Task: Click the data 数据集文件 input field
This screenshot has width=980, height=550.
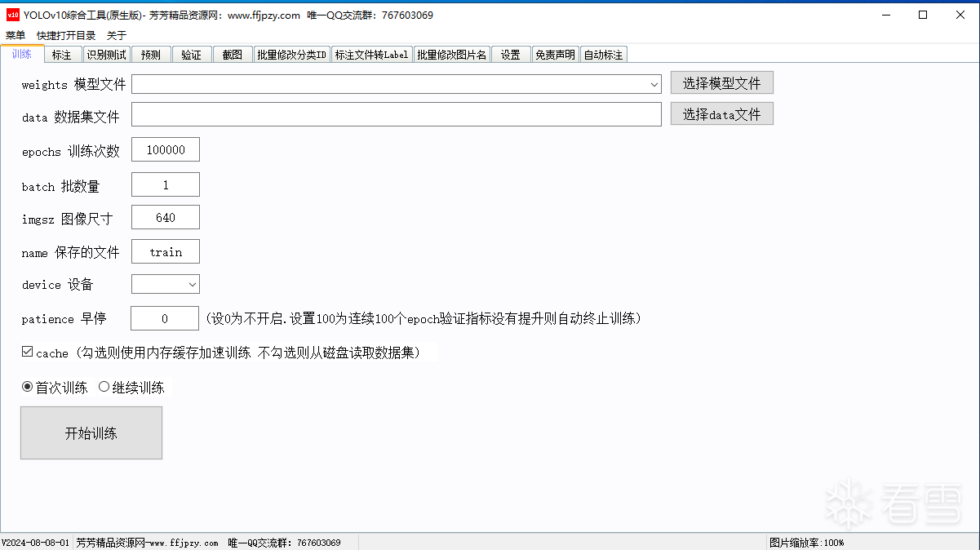Action: [396, 115]
